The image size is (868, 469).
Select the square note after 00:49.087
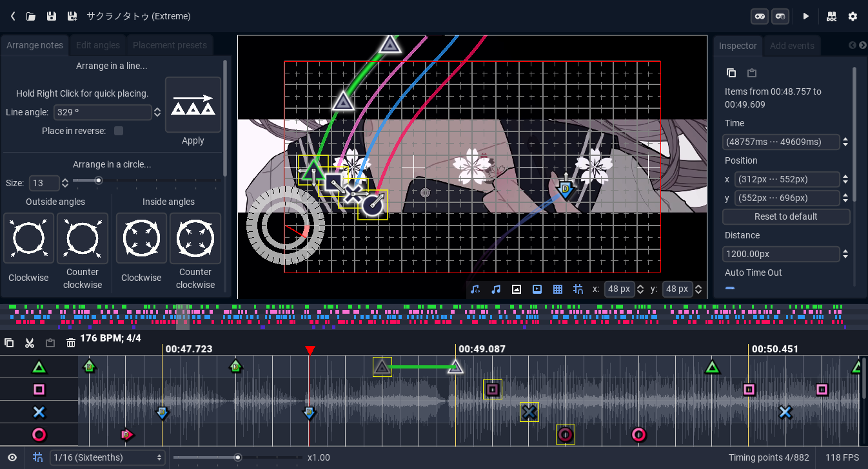(493, 389)
